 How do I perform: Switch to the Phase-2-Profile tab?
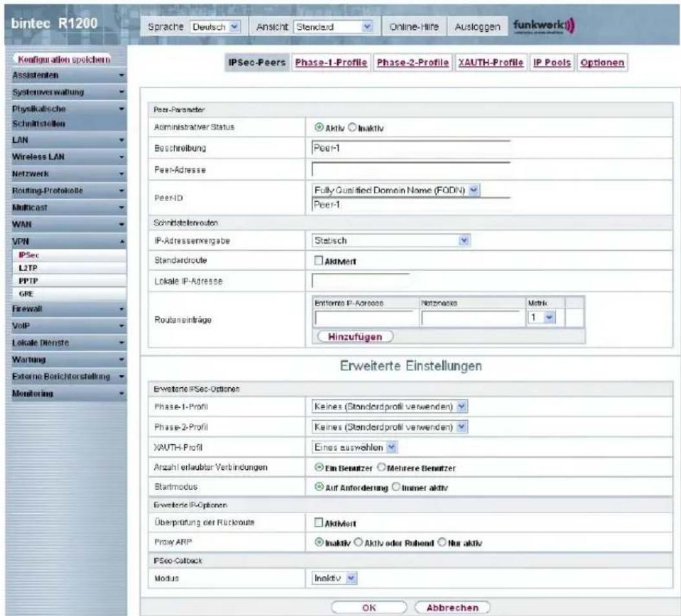pyautogui.click(x=413, y=63)
